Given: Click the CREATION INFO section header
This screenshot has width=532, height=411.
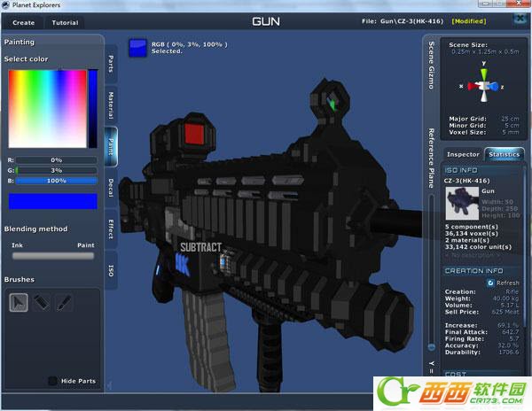Looking at the screenshot, I should (x=473, y=271).
